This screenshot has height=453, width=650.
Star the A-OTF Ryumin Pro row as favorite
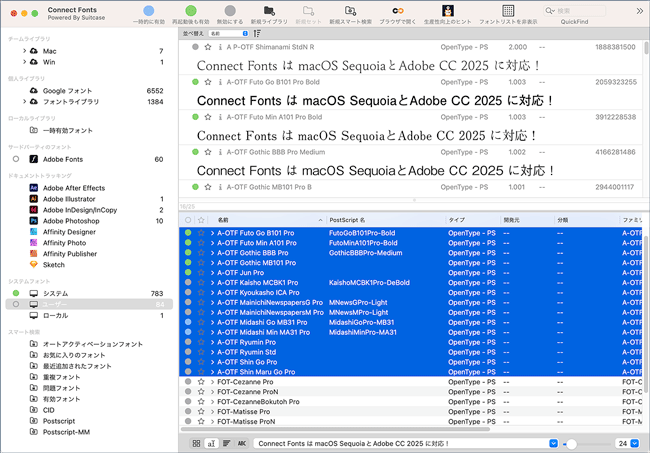(x=201, y=342)
